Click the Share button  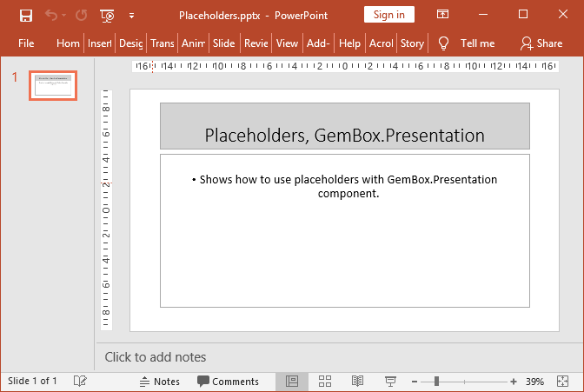pos(541,43)
